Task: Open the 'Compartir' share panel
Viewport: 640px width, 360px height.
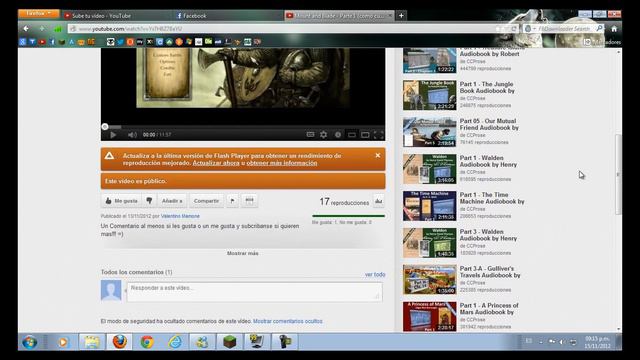Action: click(206, 201)
